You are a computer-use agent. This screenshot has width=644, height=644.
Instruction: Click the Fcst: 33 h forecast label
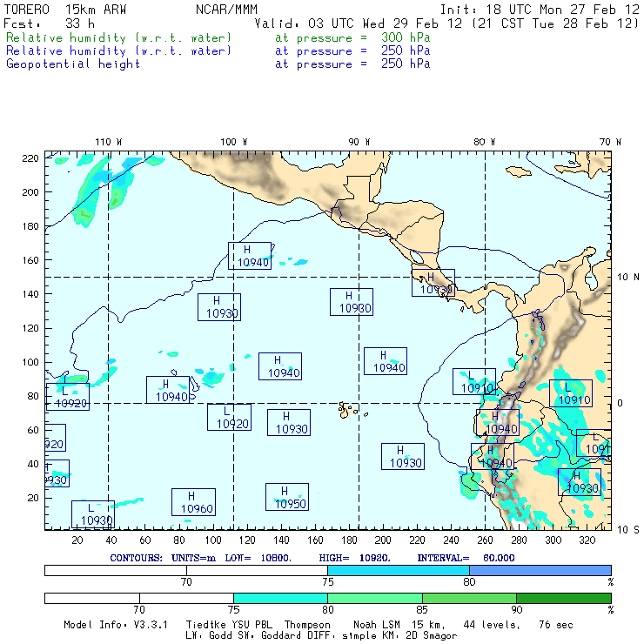pos(50,23)
